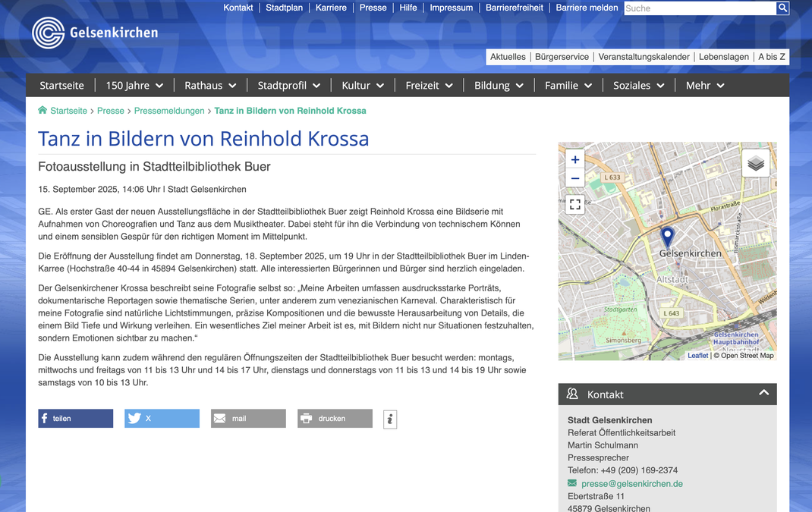Collapse the Kontakt panel
This screenshot has width=812, height=512.
click(x=764, y=393)
